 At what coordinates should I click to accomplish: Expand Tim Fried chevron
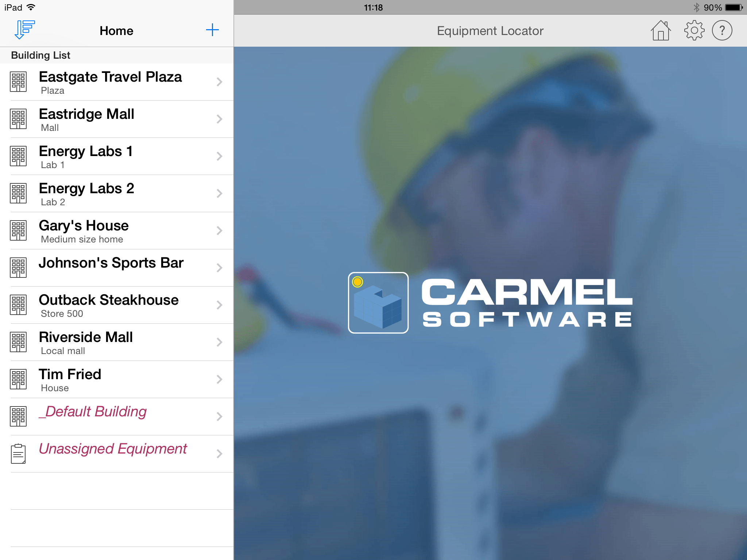[219, 379]
